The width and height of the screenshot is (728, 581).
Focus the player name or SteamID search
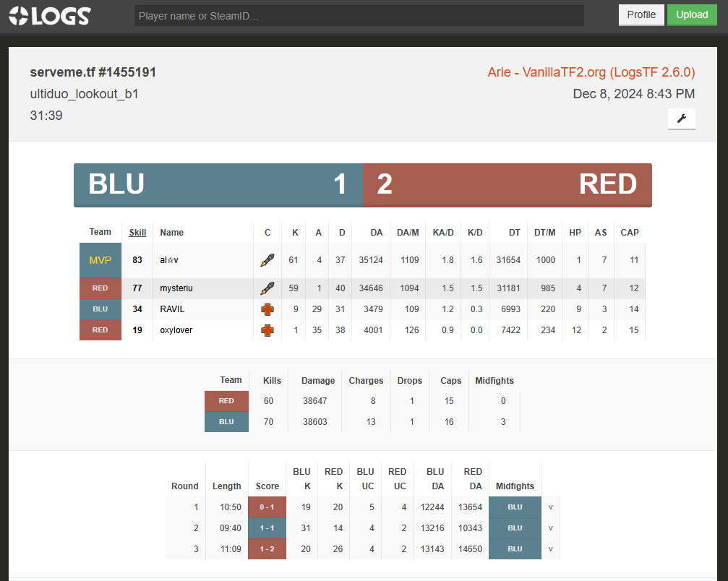click(359, 16)
